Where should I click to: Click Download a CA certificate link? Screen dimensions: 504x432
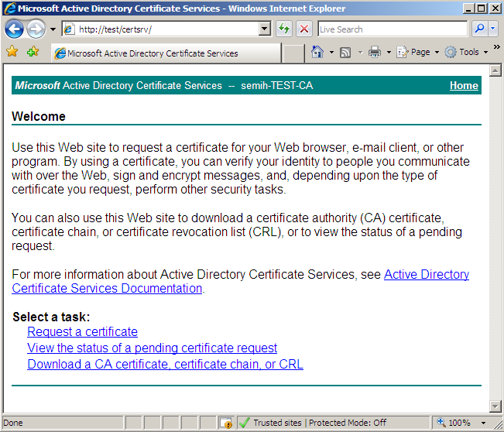point(165,364)
